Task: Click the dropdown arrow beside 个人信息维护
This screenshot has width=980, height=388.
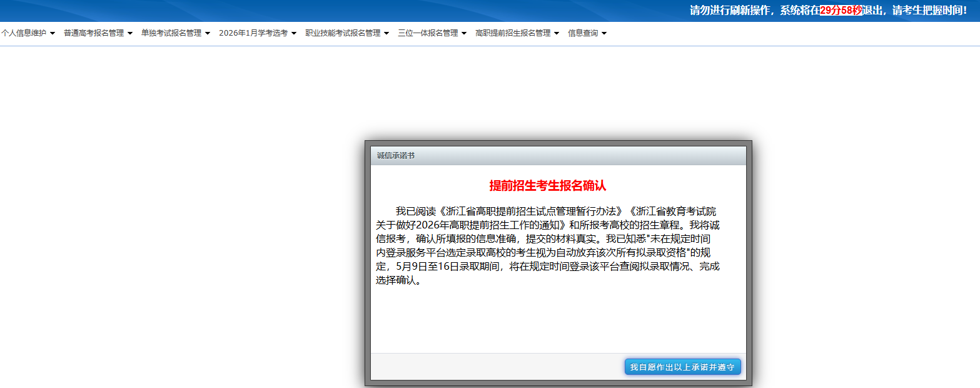Action: pyautogui.click(x=53, y=33)
